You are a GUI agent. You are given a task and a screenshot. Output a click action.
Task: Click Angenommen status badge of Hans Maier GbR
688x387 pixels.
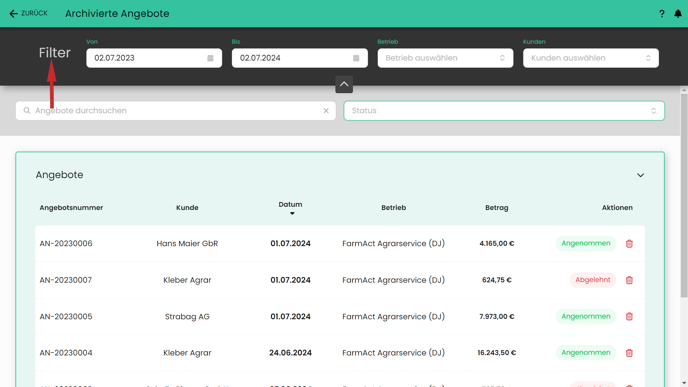(586, 244)
